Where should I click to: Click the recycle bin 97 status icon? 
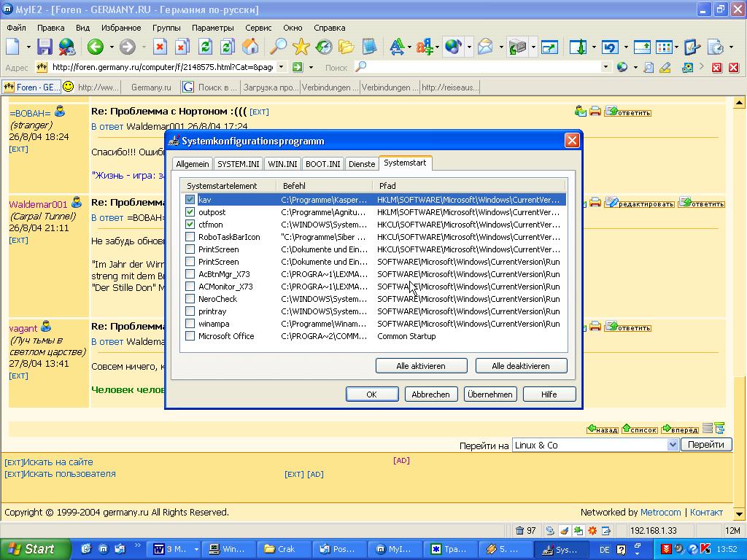point(526,531)
